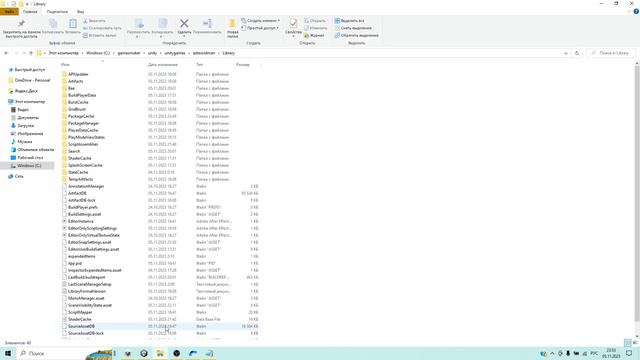
Task: Click the New folder (Новая папка) icon
Action: 233,24
